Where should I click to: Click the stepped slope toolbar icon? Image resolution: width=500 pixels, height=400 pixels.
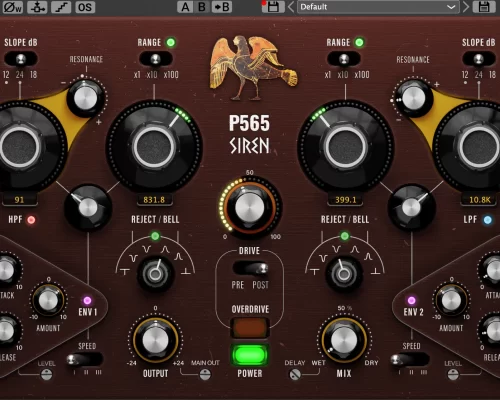point(61,7)
